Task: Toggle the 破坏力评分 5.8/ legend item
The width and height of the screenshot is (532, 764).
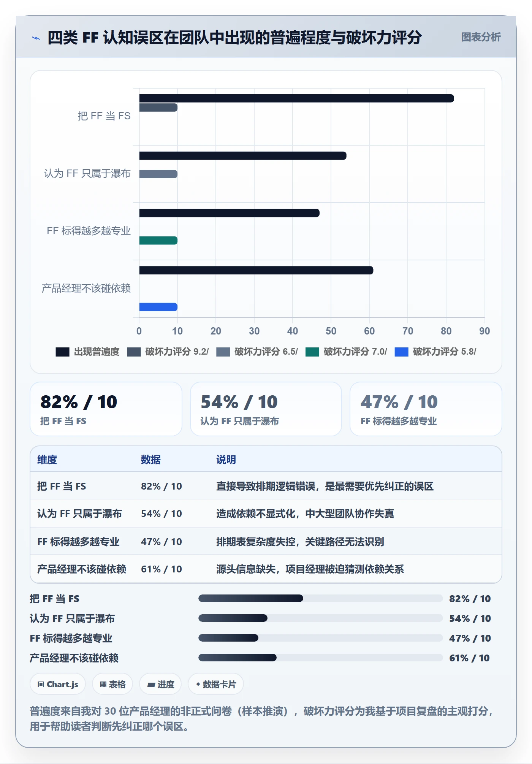Action: click(x=435, y=352)
